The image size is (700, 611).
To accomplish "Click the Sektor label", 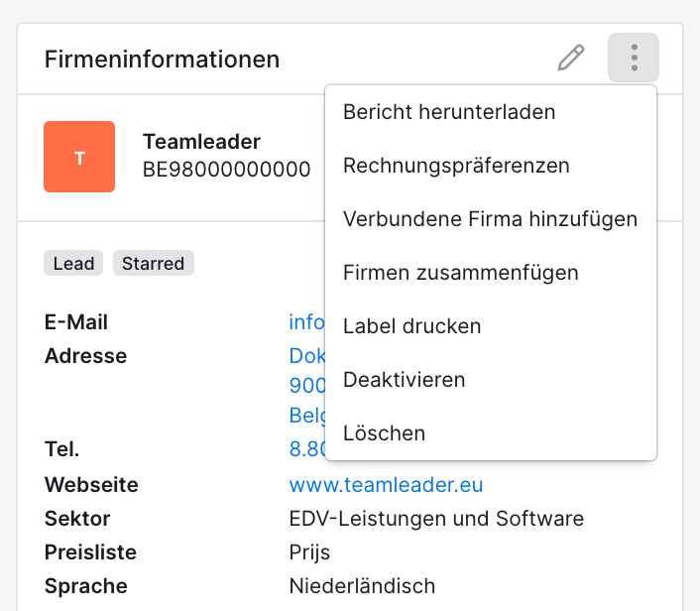I will click(x=77, y=519).
